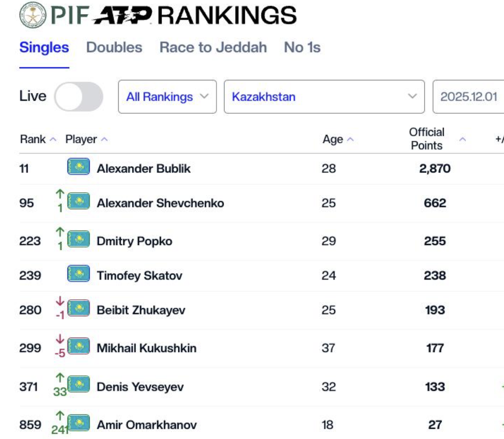Screen dimensions: 504x439
Task: Open the All Rankings dropdown
Action: pyautogui.click(x=167, y=97)
